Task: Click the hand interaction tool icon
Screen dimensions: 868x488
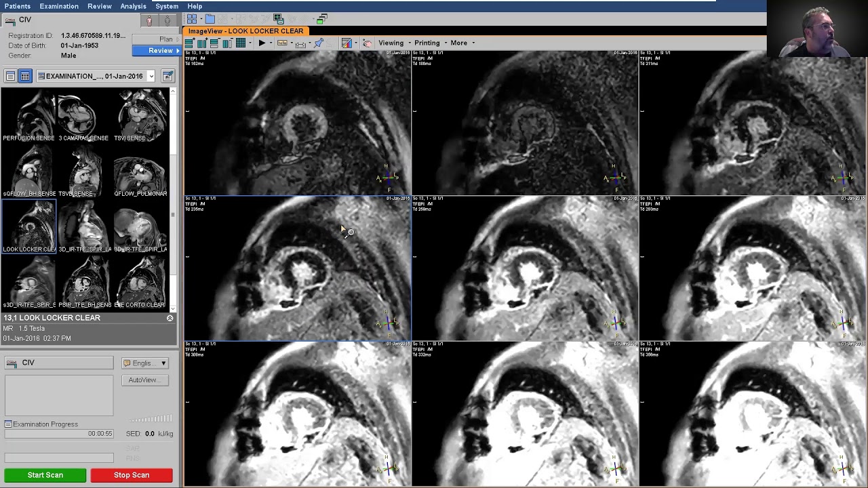Action: (367, 43)
